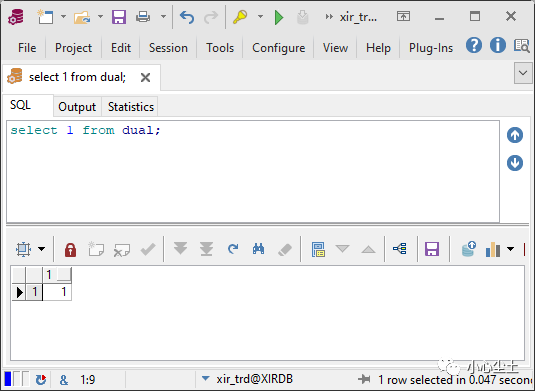Select the result grid column header 1
The image size is (535, 391).
[57, 275]
